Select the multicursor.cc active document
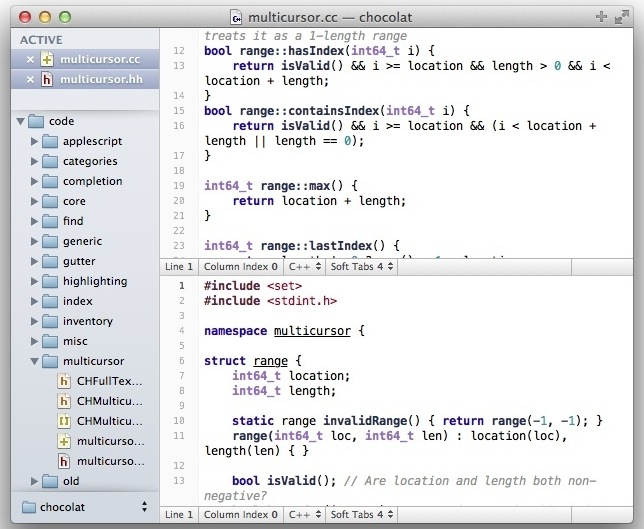This screenshot has width=644, height=529. tap(102, 60)
